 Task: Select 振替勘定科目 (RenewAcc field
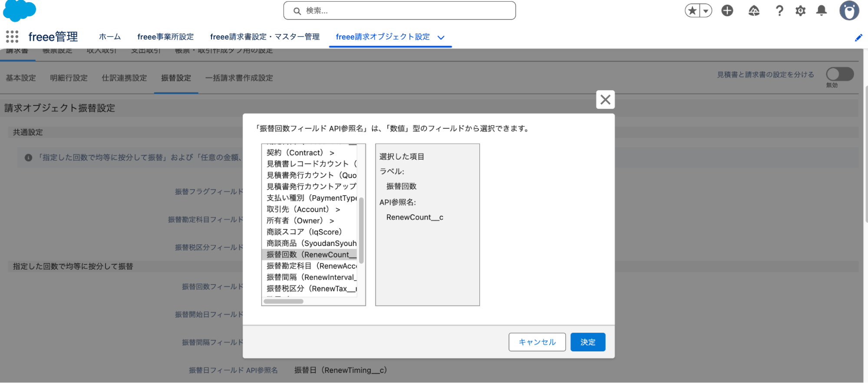click(x=309, y=266)
